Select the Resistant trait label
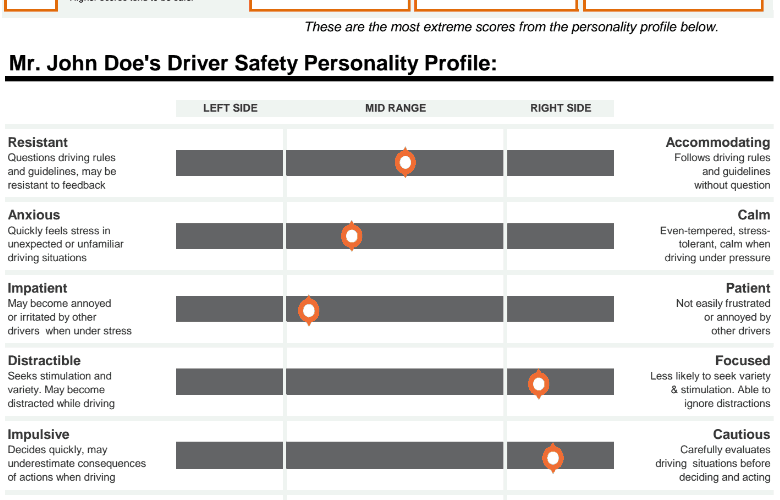Viewport: 780px width, 500px height. click(x=38, y=142)
